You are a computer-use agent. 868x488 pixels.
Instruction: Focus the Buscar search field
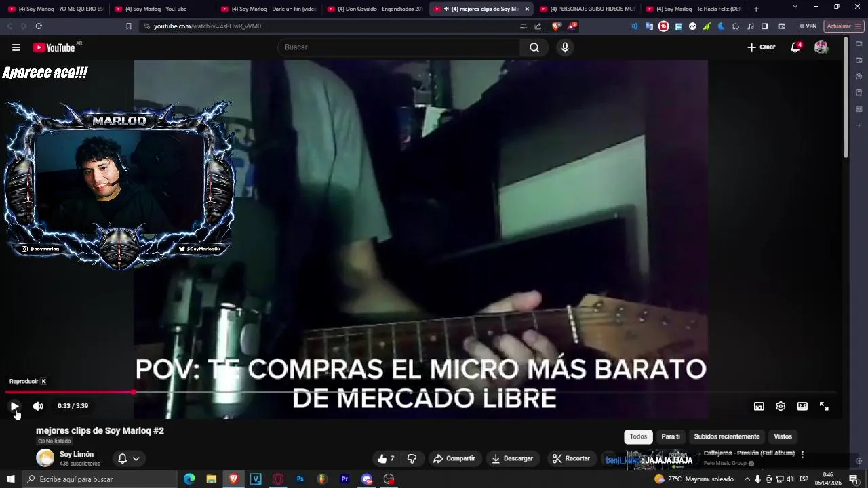[x=399, y=47]
